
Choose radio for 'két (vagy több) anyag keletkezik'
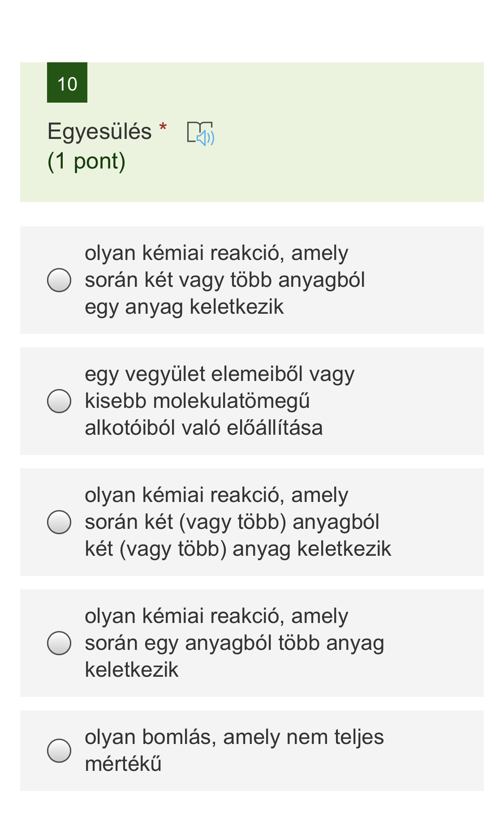tap(59, 522)
